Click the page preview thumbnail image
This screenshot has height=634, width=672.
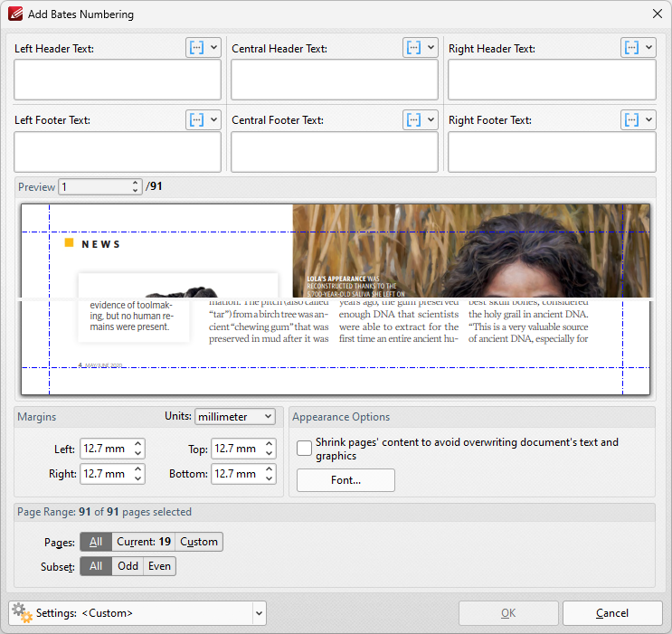[x=336, y=299]
